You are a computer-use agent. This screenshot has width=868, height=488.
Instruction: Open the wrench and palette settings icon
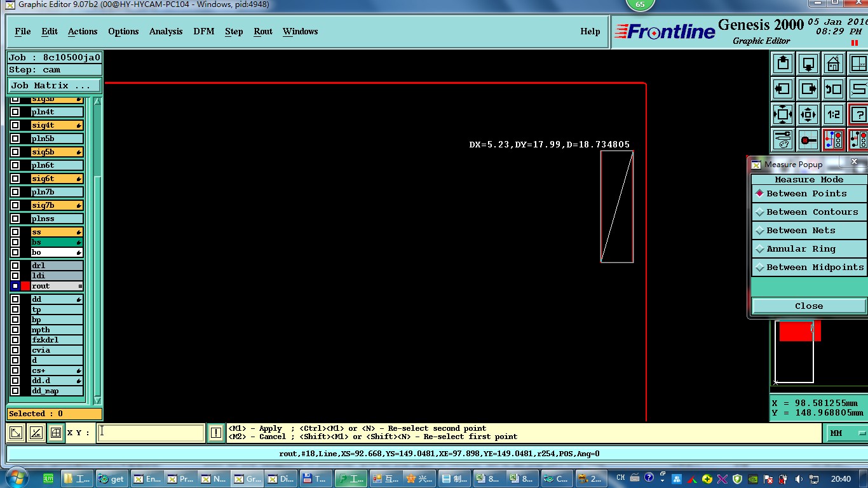783,140
